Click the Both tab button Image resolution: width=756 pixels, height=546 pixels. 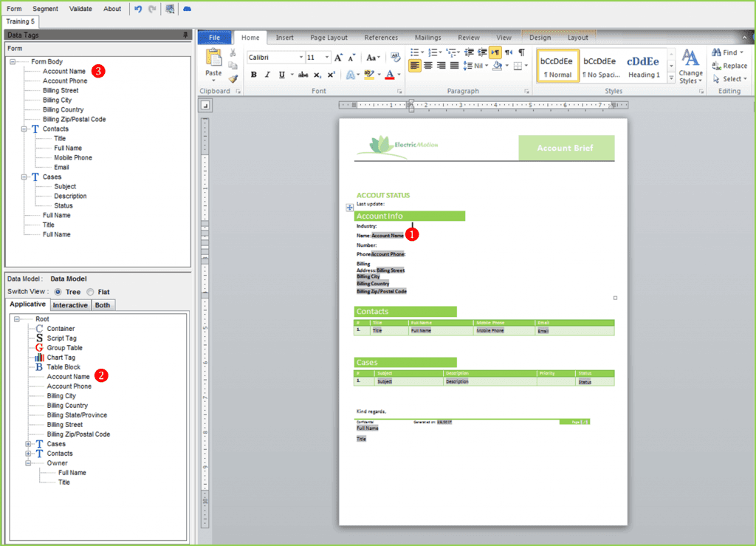click(x=102, y=305)
